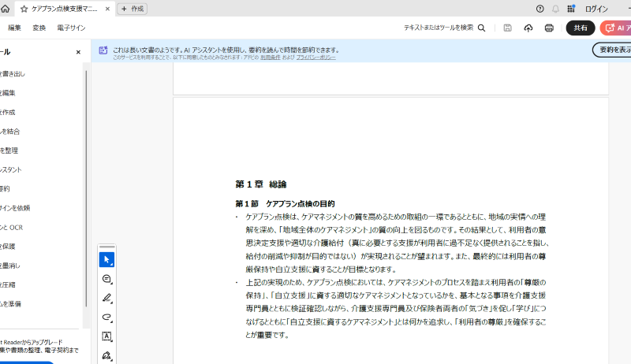Close the tools side panel

[x=78, y=52]
